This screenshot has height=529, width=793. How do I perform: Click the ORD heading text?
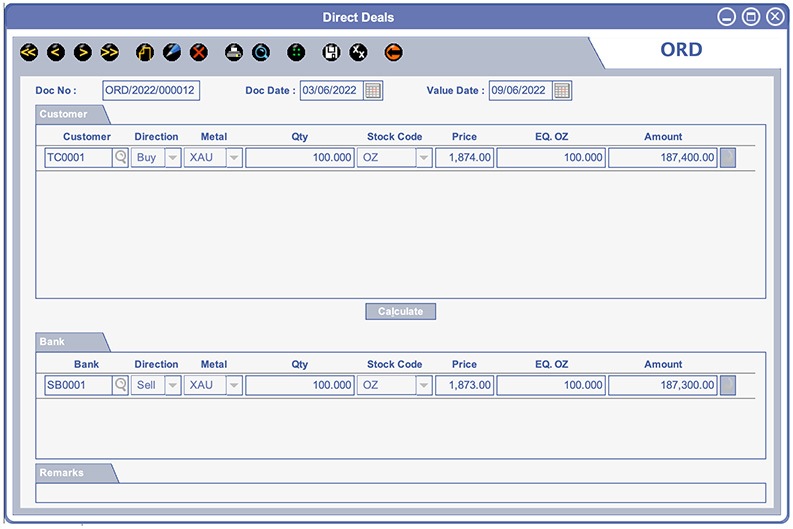[x=681, y=50]
